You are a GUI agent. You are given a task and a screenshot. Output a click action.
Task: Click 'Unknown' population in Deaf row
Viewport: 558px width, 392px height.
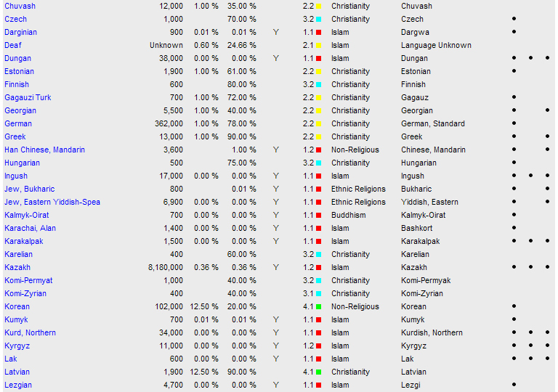pos(166,45)
